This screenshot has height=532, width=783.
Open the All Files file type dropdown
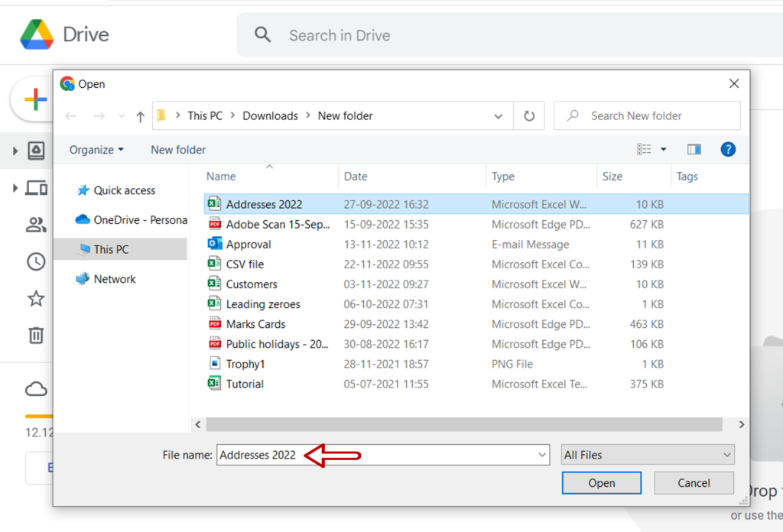click(x=647, y=454)
